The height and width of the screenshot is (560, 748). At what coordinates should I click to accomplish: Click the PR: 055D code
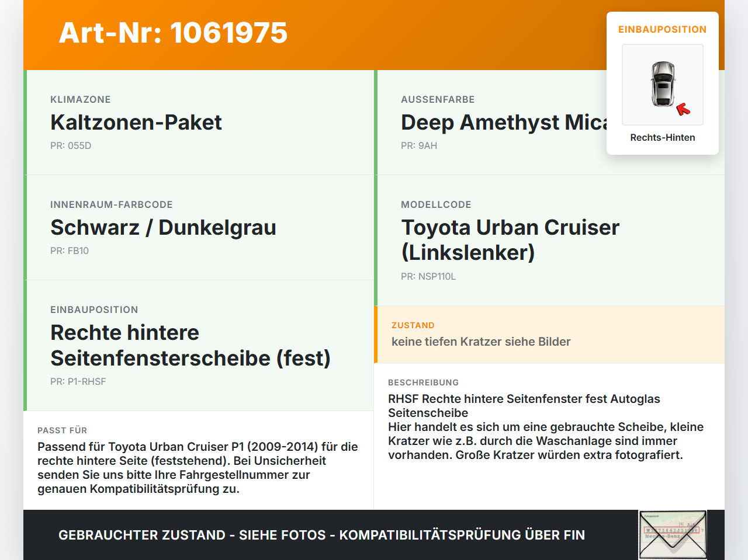click(x=71, y=145)
